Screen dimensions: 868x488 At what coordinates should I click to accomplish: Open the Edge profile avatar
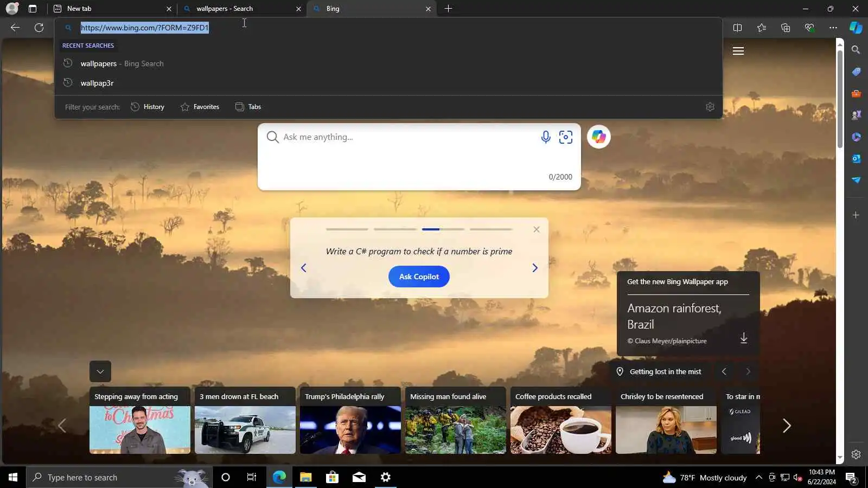click(12, 9)
